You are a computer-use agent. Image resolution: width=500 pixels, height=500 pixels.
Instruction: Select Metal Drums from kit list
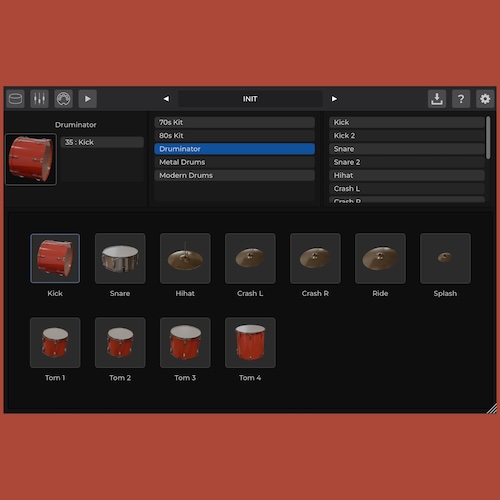coord(234,162)
